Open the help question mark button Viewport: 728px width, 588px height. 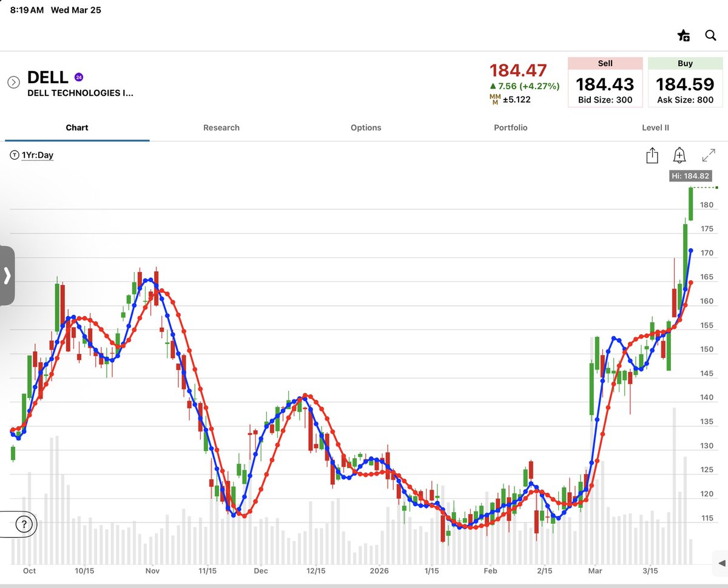[x=24, y=525]
